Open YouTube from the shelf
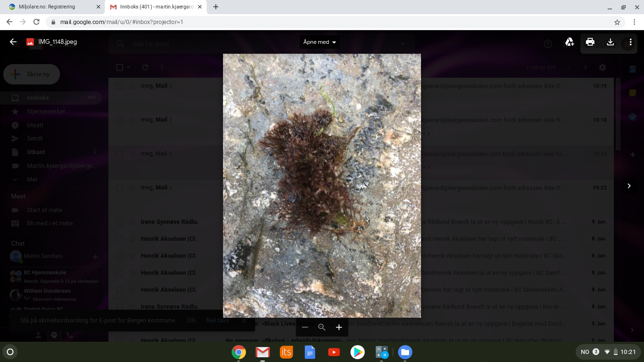644x362 pixels. point(334,352)
